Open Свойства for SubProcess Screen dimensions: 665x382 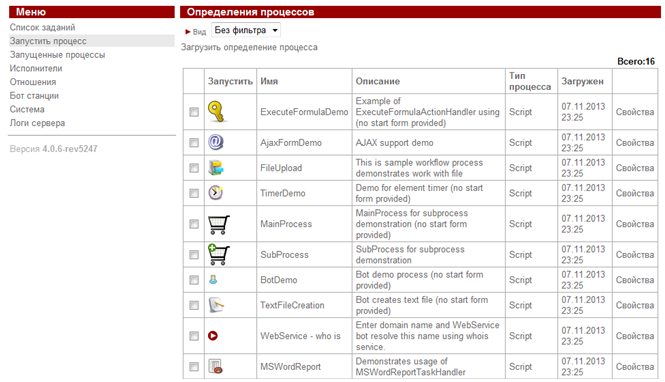click(635, 254)
